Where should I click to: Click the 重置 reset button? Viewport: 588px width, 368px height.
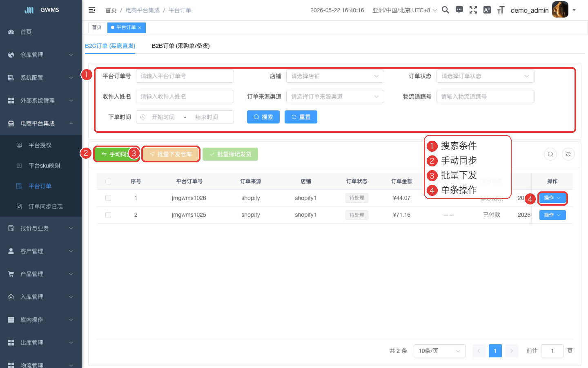tap(301, 117)
